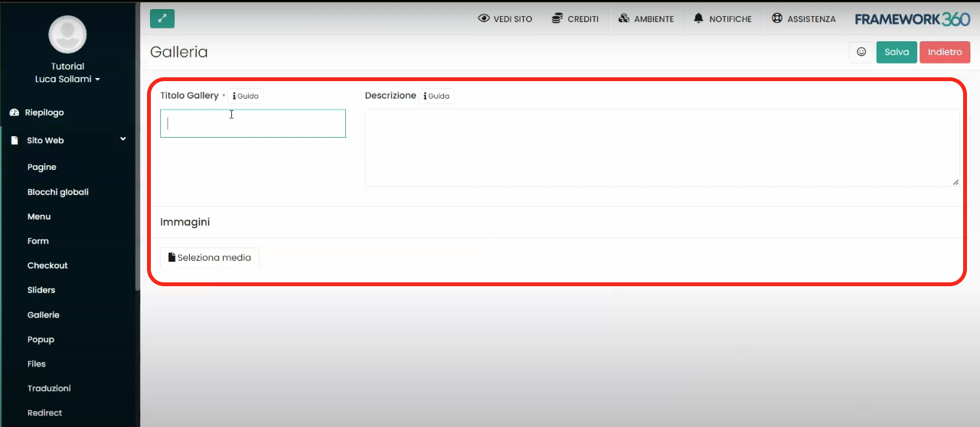Open Gallerie in the sidebar
Screen dimensions: 980x427
44,315
